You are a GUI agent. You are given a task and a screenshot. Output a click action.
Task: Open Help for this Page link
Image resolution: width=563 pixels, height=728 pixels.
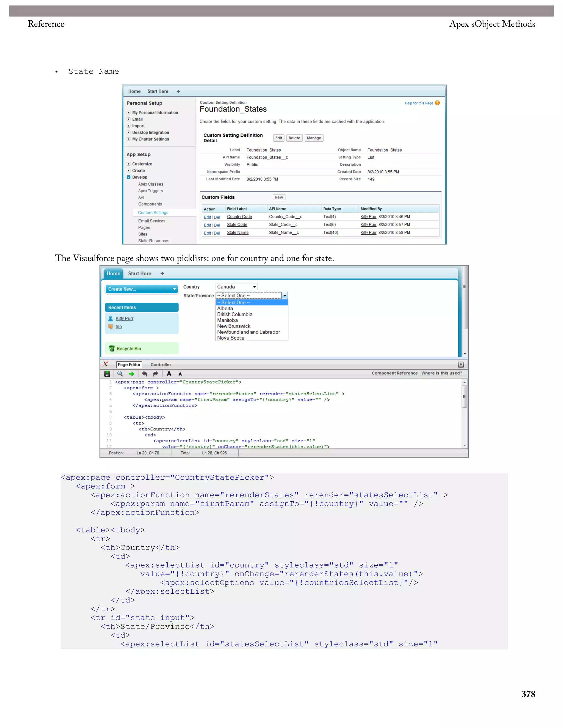click(419, 103)
